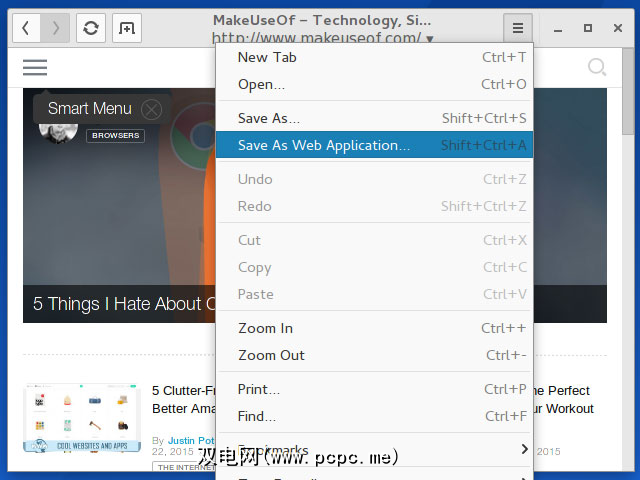Click the MakeUseOf page title text

pyautogui.click(x=322, y=20)
